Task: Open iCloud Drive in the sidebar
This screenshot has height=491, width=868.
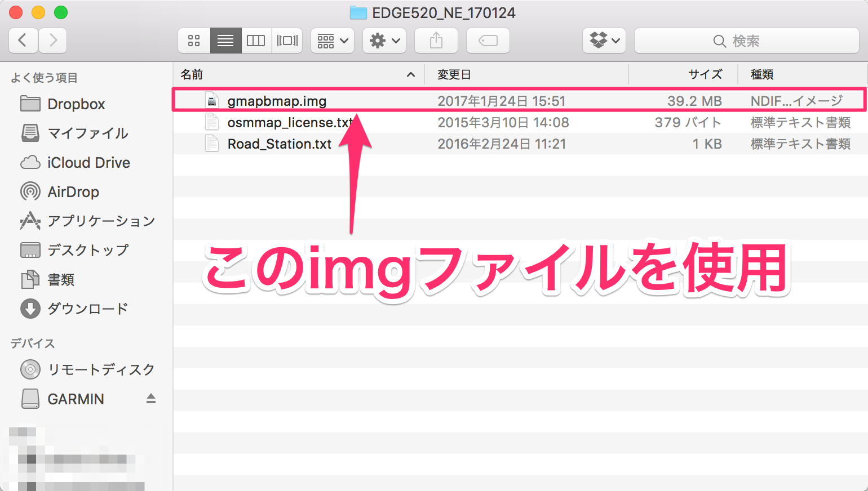Action: tap(88, 163)
